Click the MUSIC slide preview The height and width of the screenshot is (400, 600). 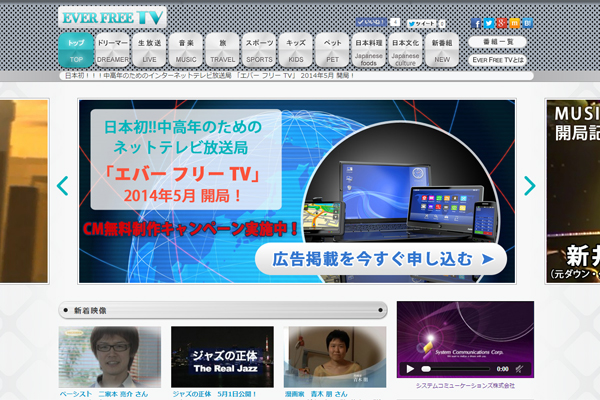point(573,191)
